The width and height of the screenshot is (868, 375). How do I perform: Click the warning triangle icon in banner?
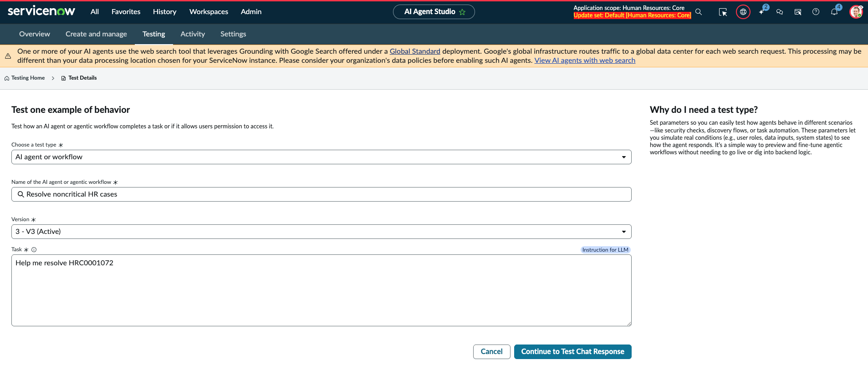[x=8, y=56]
